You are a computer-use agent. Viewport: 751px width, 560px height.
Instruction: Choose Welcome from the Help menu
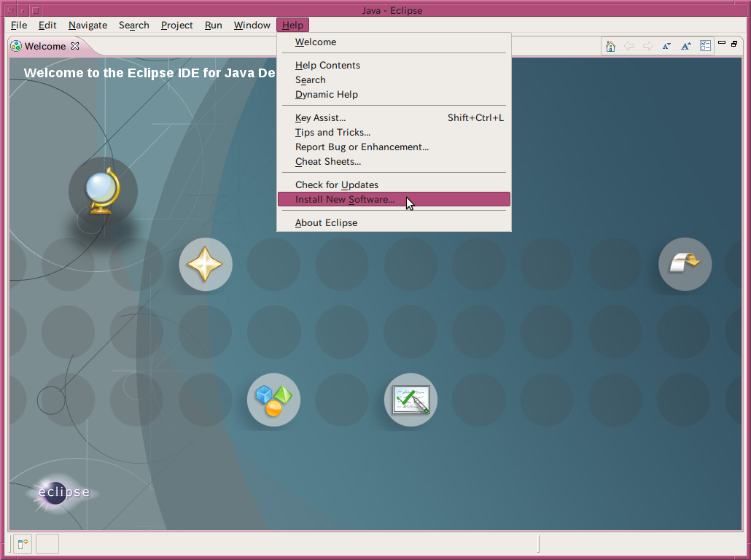pos(394,42)
